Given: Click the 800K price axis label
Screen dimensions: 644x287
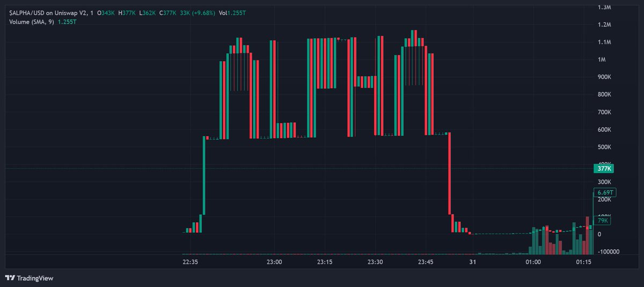Looking at the screenshot, I should tap(604, 94).
